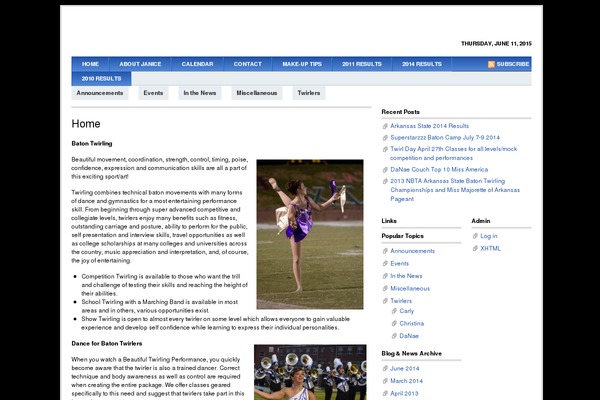Open Twirlers under Popular Topics

pos(401,301)
